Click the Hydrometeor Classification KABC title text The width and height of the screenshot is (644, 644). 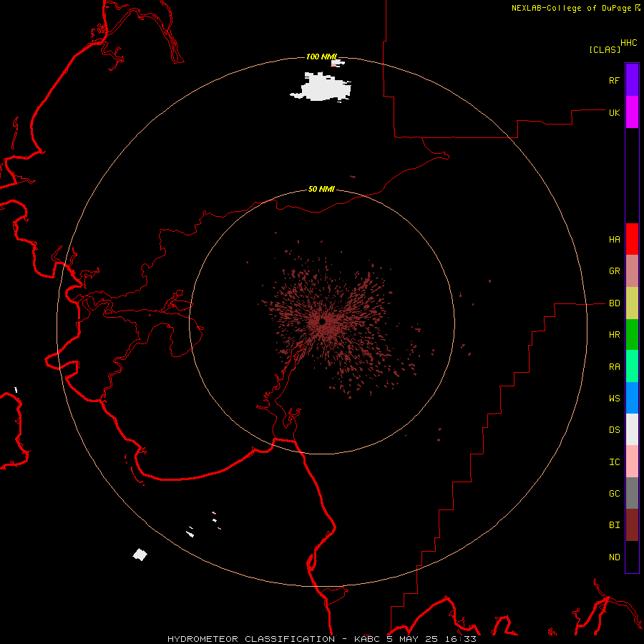pyautogui.click(x=322, y=639)
